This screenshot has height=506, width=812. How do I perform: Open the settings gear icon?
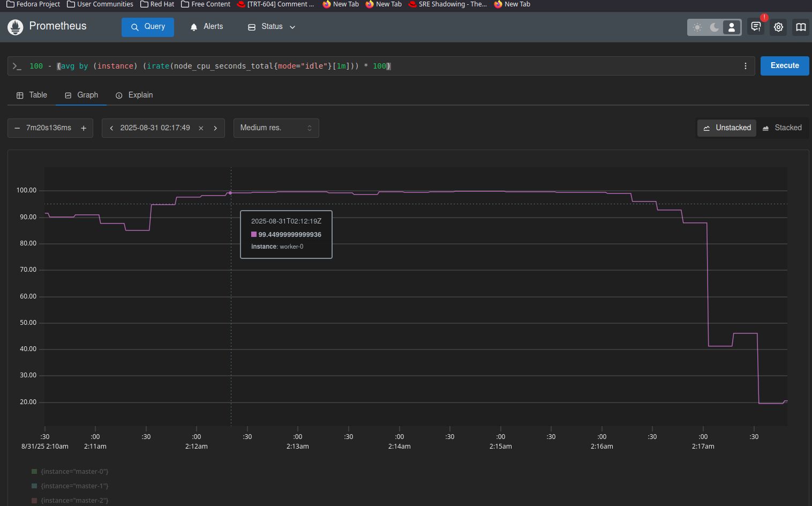778,27
